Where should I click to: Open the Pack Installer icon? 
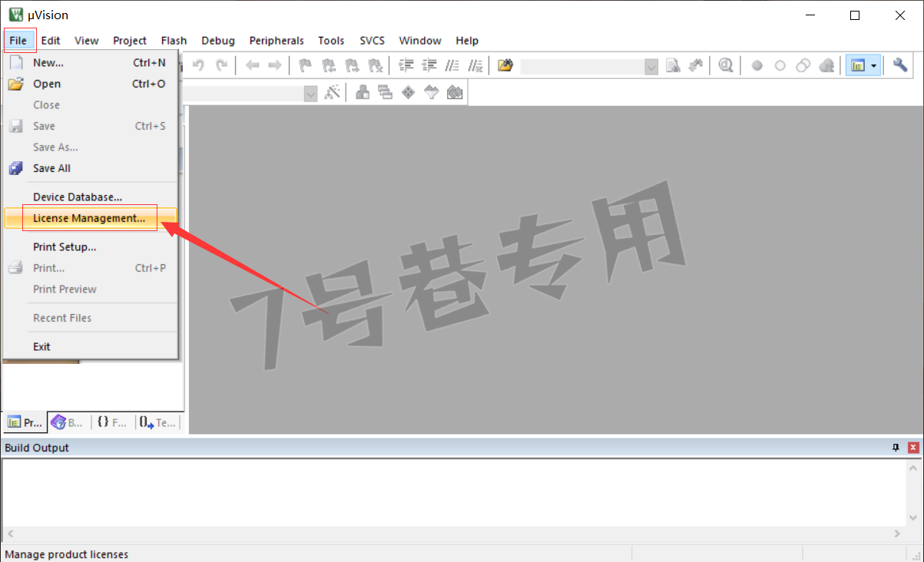[x=455, y=93]
